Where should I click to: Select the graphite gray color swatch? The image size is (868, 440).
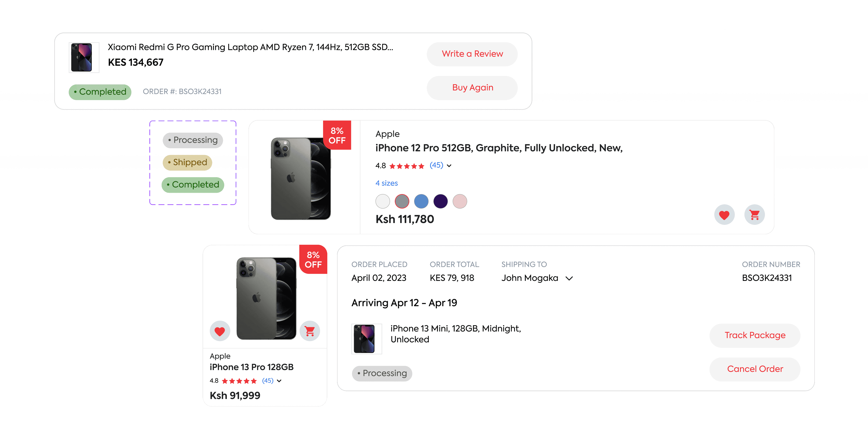click(x=402, y=202)
